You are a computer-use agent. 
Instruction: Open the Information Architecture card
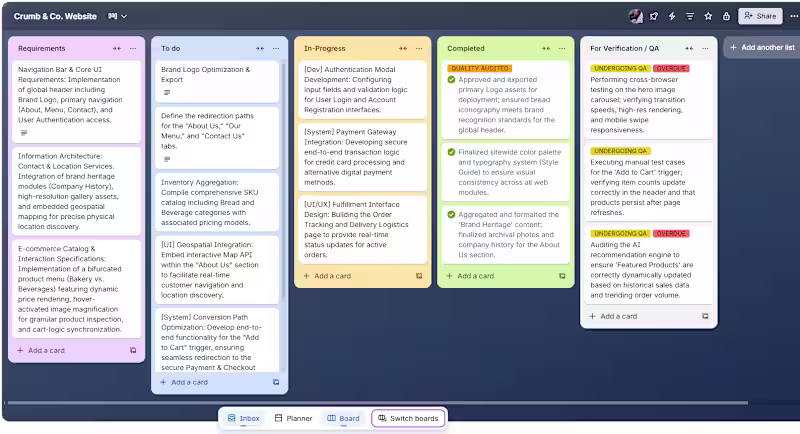(x=77, y=191)
